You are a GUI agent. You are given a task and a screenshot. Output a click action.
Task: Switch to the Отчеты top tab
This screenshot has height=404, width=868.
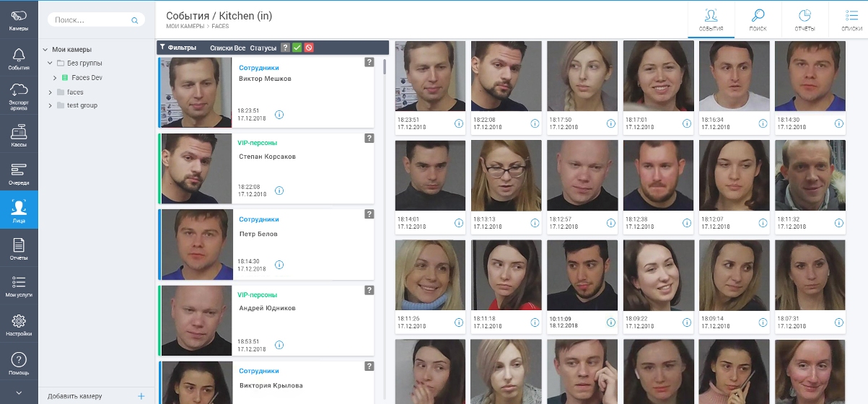(805, 19)
